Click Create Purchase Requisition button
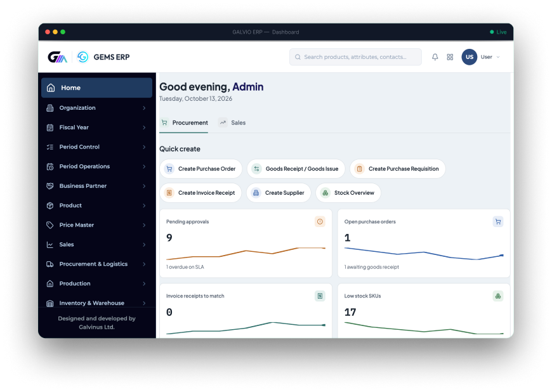552x392 pixels. point(398,169)
